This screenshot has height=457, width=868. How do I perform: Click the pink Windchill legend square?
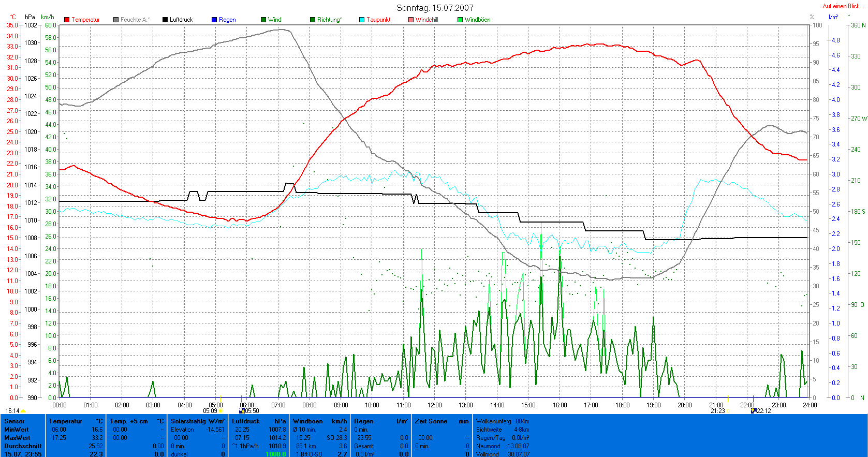pyautogui.click(x=411, y=20)
